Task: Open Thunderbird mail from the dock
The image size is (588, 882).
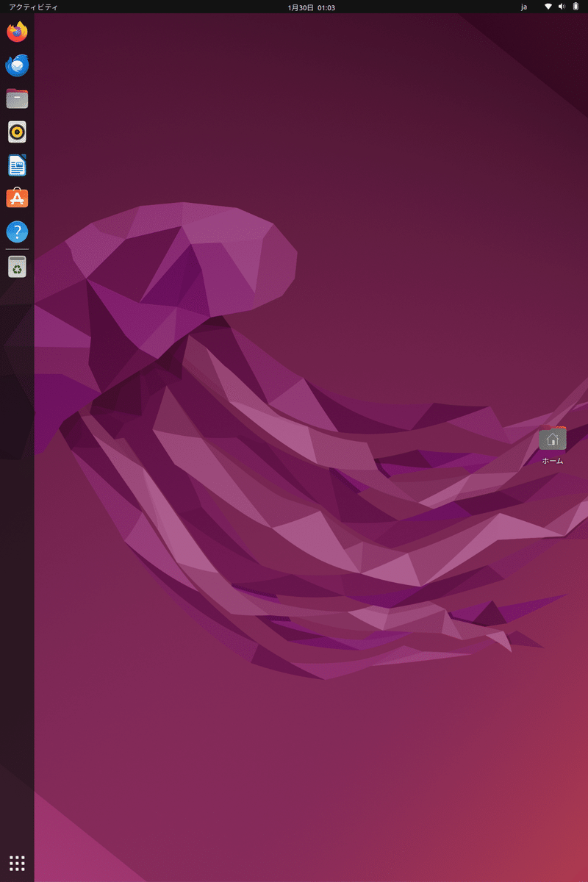Action: coord(17,66)
